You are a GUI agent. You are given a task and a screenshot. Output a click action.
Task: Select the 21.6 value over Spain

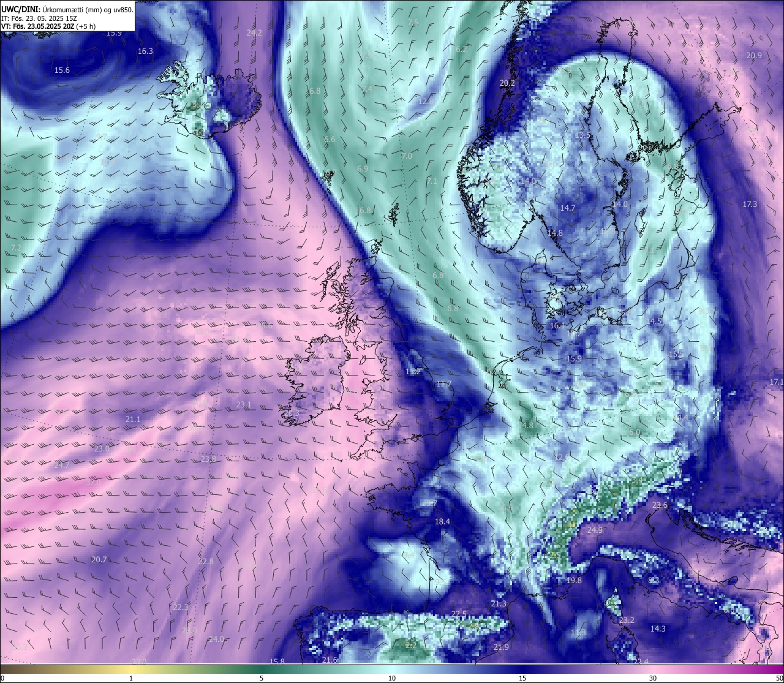[x=330, y=660]
